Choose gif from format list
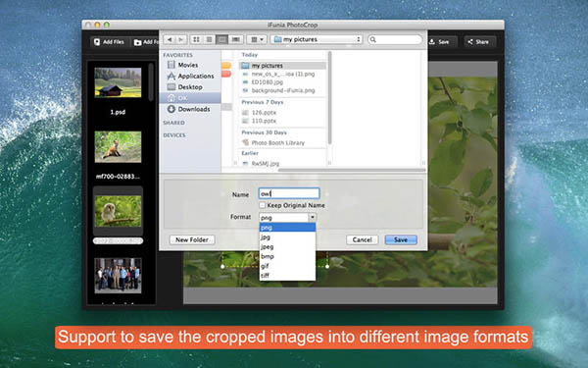588x368 pixels. [287, 266]
